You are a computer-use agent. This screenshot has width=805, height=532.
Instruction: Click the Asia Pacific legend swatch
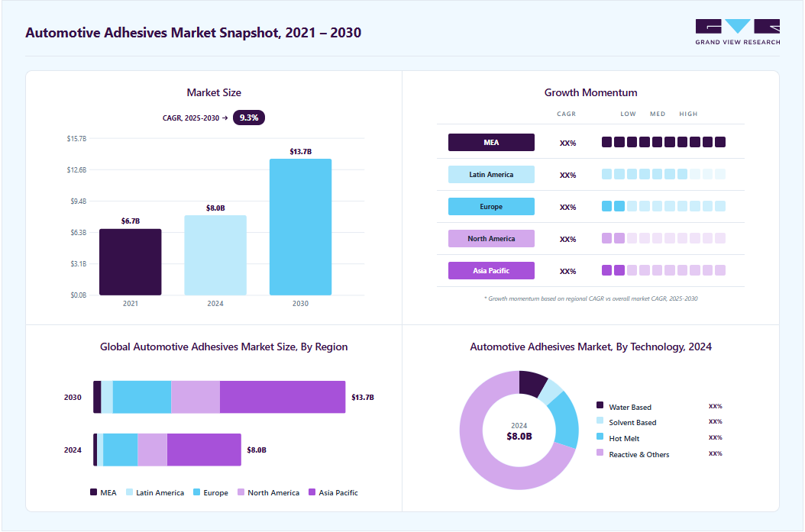[x=312, y=492]
